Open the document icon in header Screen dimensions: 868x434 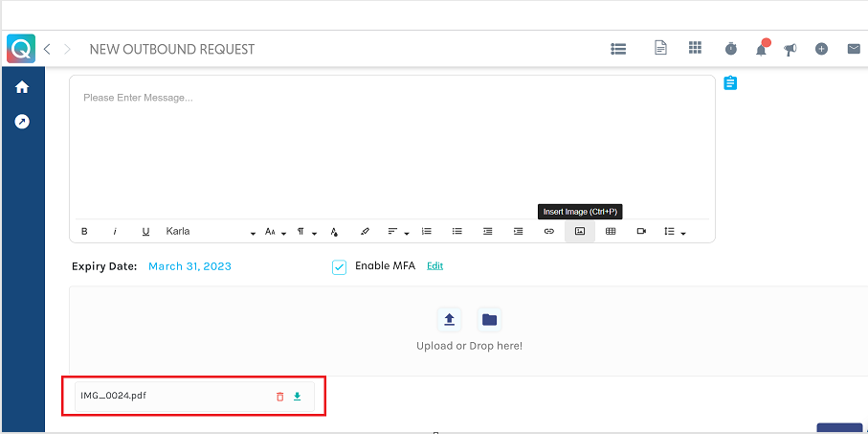[660, 48]
